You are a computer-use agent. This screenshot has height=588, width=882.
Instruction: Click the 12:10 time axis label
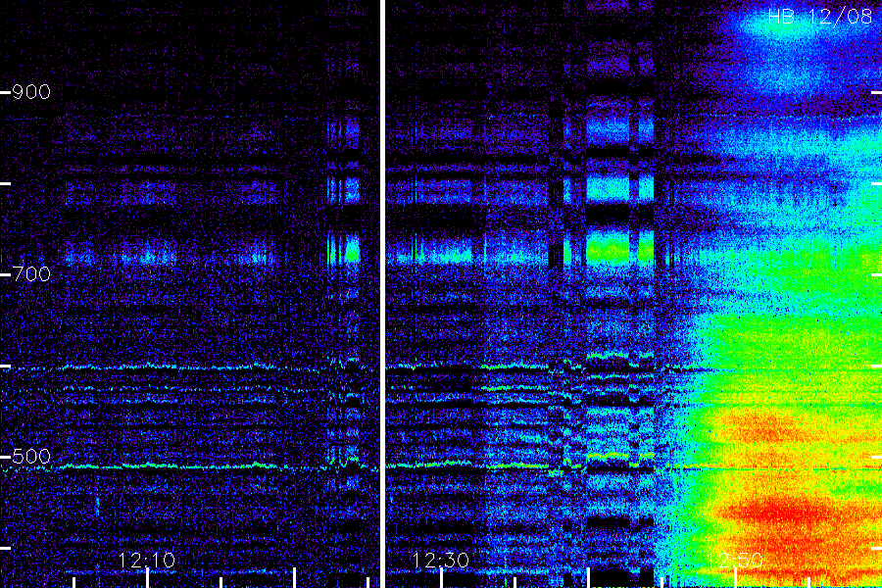tap(147, 560)
